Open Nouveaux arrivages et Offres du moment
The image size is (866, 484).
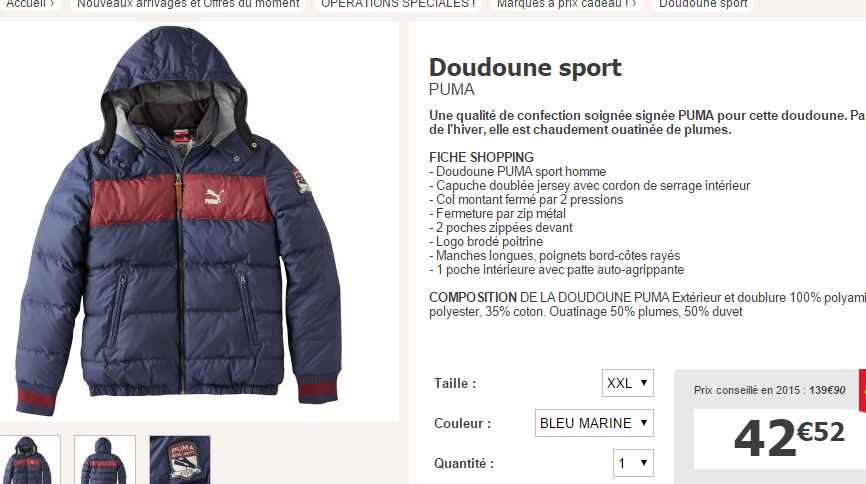(188, 4)
